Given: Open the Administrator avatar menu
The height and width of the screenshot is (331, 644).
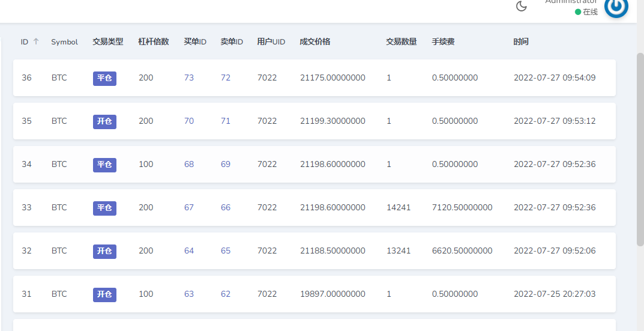Looking at the screenshot, I should 616,7.
